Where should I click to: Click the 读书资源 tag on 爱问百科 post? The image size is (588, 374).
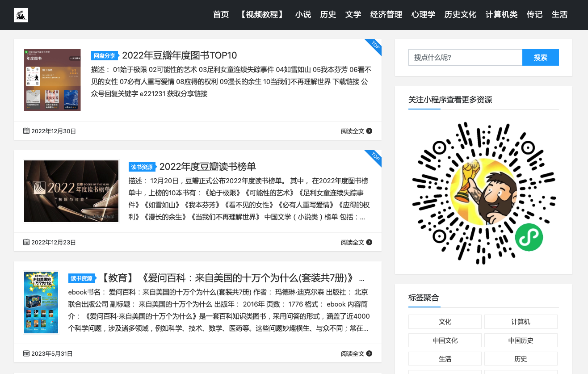pyautogui.click(x=82, y=278)
